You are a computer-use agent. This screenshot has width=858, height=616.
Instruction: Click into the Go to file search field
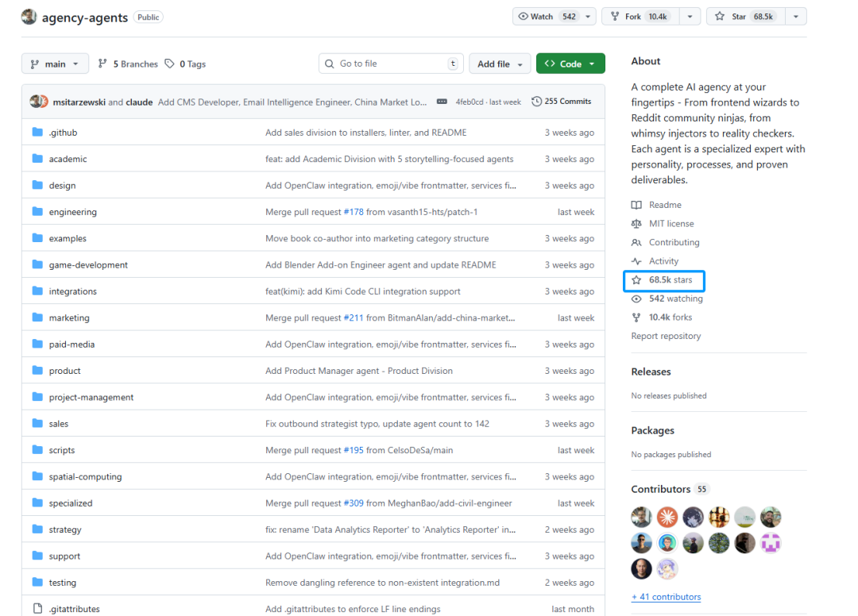(389, 64)
